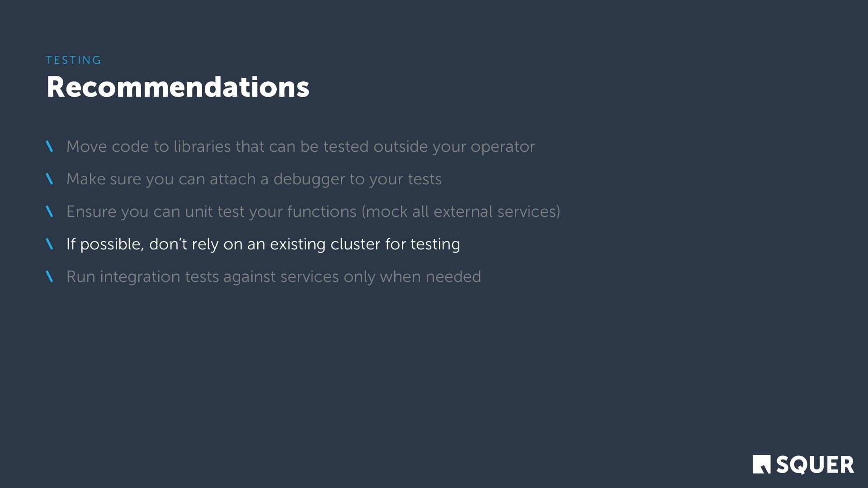This screenshot has width=868, height=488.
Task: Click the word "operator" in the first bullet
Action: pyautogui.click(x=502, y=146)
